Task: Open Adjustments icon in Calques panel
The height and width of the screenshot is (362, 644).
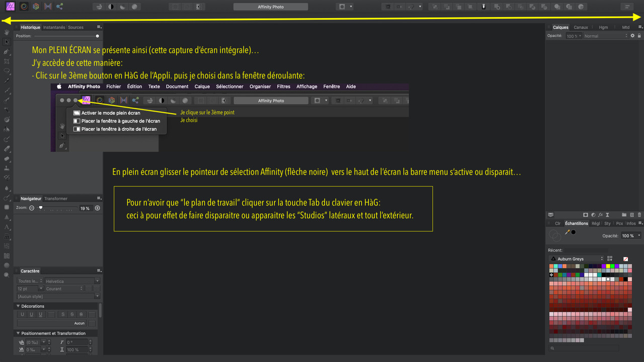Action: point(593,215)
